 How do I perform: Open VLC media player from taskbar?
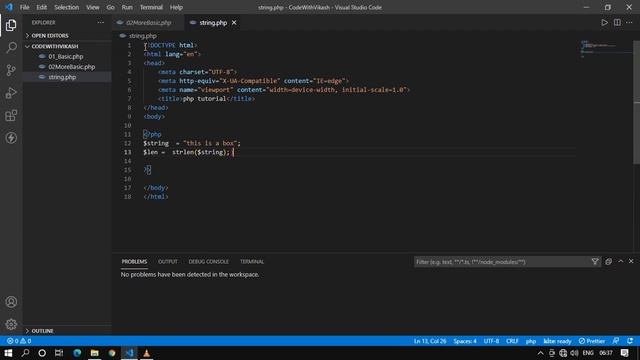click(x=147, y=353)
